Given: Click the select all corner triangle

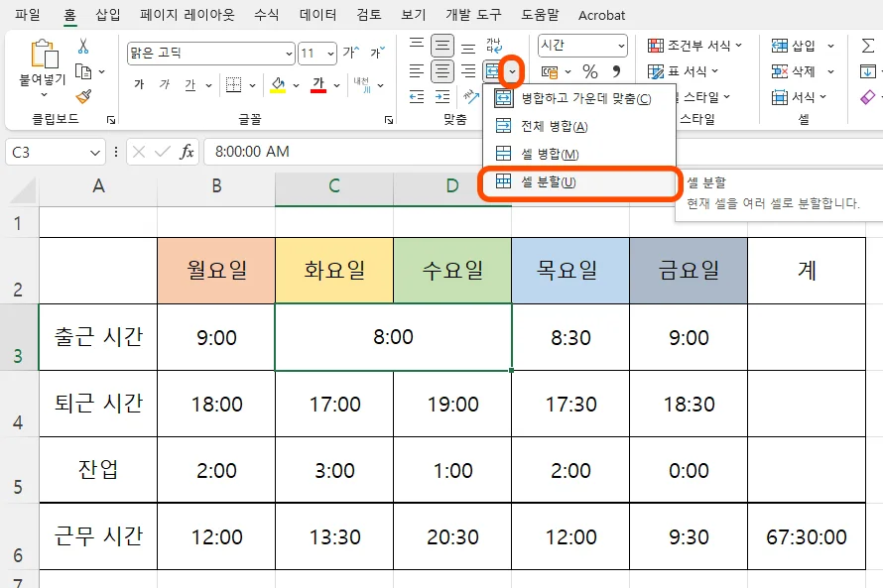Looking at the screenshot, I should 24,189.
